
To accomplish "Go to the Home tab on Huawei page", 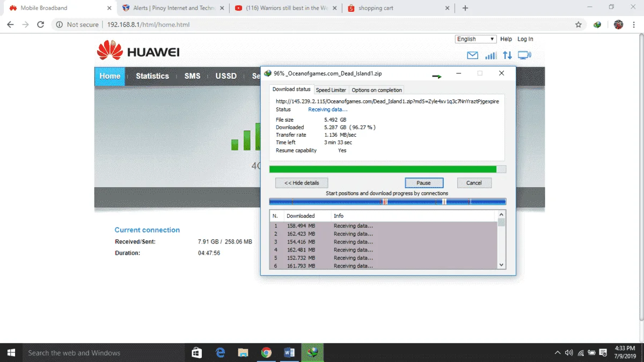I will coord(109,76).
